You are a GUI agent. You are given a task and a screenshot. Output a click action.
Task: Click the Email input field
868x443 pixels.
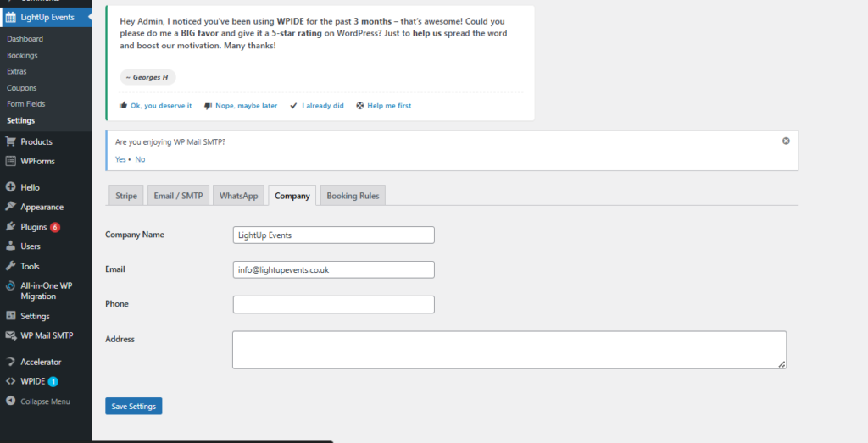coord(334,270)
